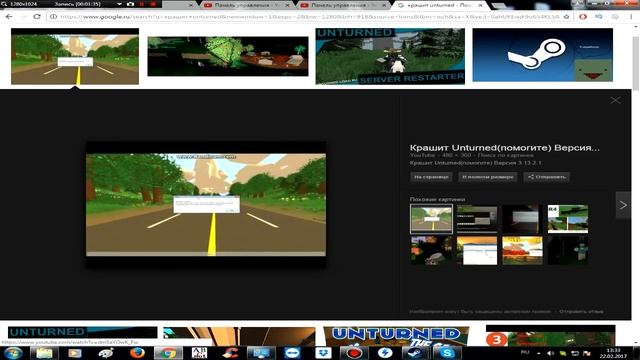
Task: Click the "На страницу" visit page button
Action: (431, 177)
